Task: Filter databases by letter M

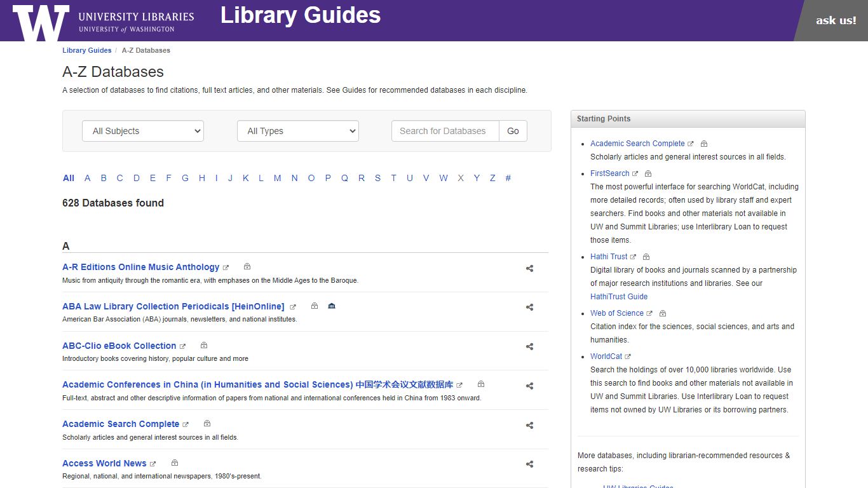Action: (277, 178)
